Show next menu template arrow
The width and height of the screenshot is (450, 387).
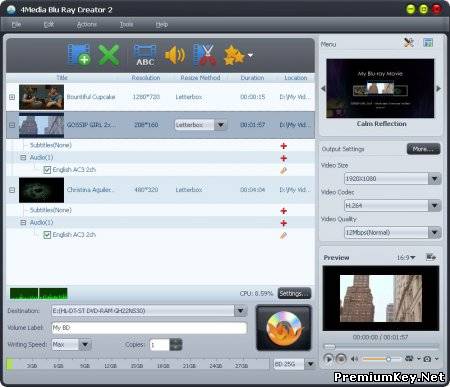[439, 88]
